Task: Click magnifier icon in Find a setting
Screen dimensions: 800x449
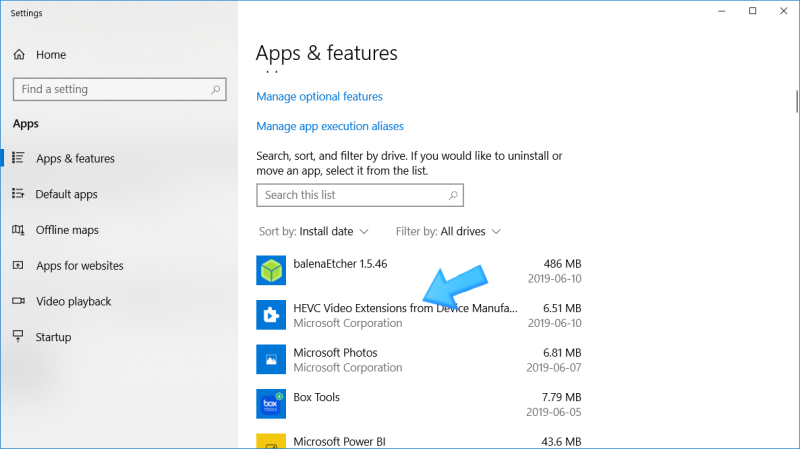Action: tap(215, 90)
